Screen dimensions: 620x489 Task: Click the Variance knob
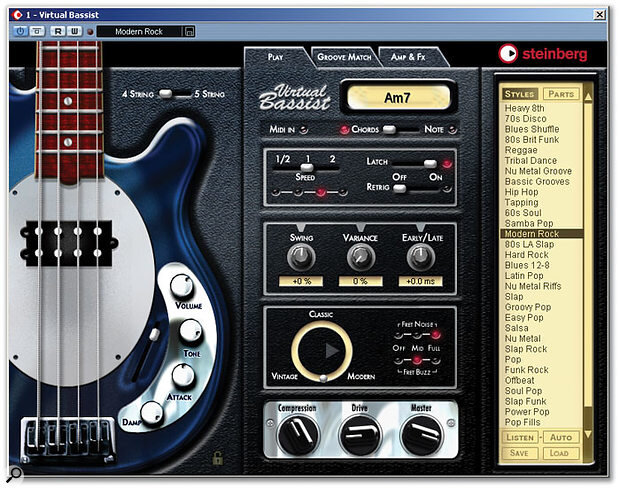361,257
